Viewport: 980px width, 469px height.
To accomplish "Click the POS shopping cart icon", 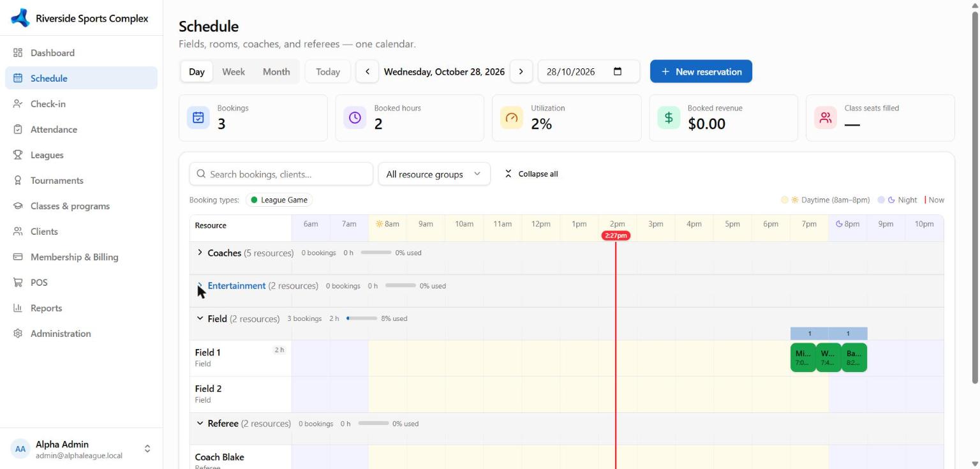I will [18, 283].
